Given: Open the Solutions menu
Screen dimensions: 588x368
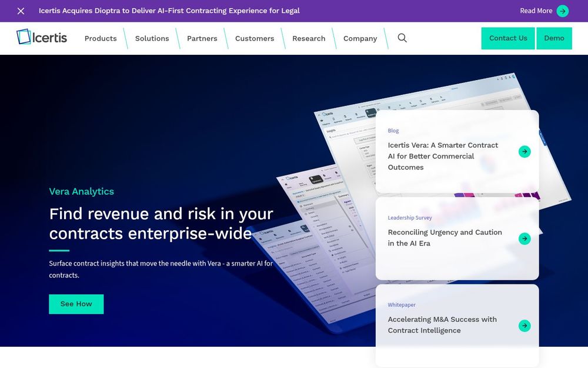Looking at the screenshot, I should 152,38.
